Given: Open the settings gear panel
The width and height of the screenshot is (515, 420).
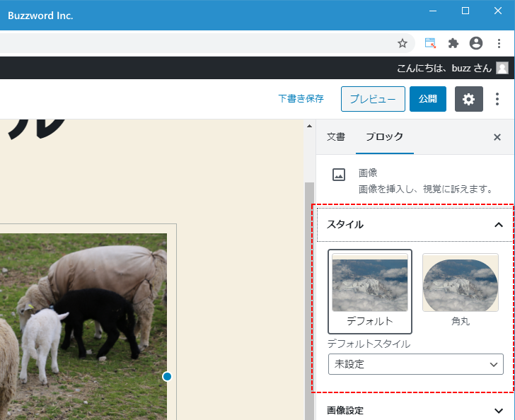Looking at the screenshot, I should (x=468, y=99).
